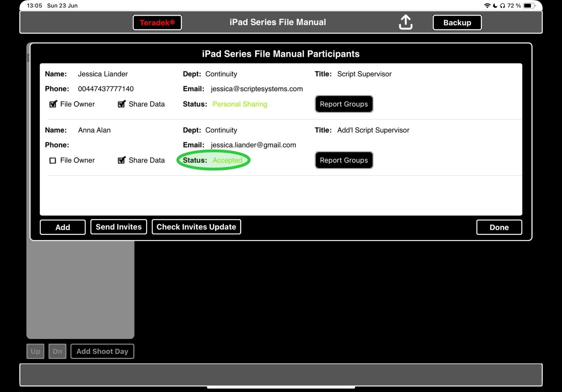This screenshot has height=392, width=562.
Task: Tap the Do Not Disturb moon icon
Action: [495, 6]
